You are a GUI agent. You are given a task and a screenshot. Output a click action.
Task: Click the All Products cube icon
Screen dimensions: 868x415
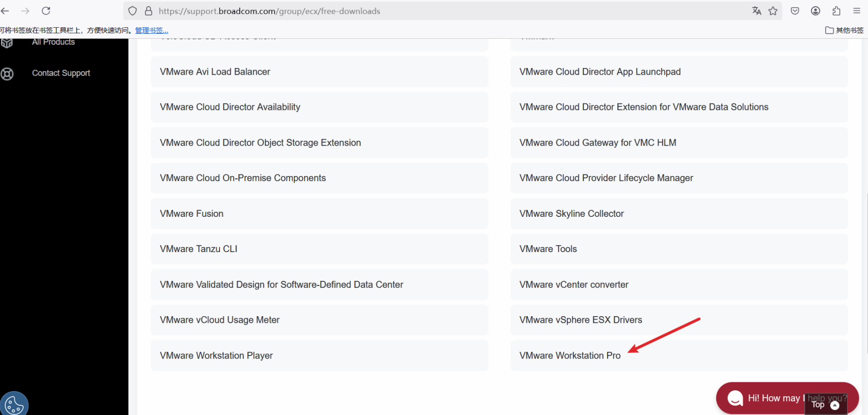7,43
